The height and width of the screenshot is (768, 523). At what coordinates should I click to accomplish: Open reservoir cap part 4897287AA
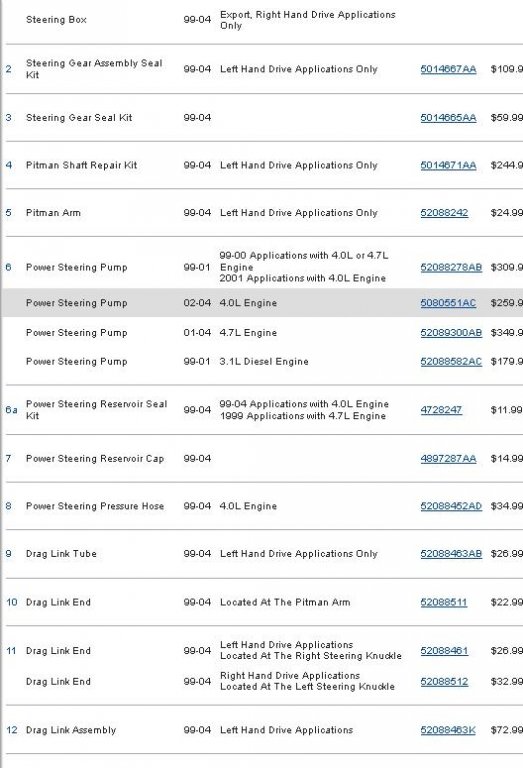448,458
